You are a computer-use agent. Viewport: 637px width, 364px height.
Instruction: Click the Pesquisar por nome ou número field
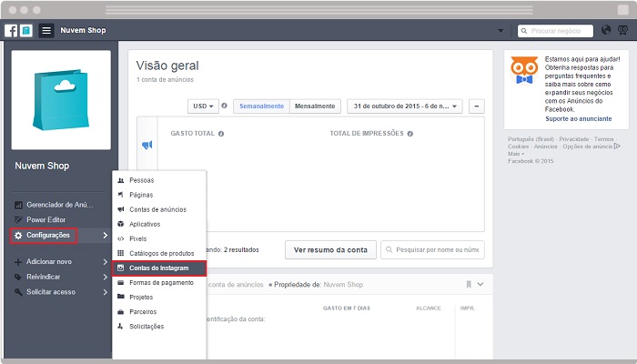pyautogui.click(x=432, y=250)
